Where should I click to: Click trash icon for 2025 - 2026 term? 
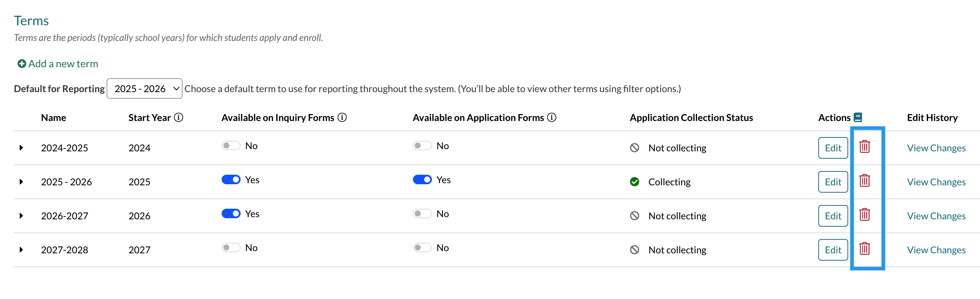[x=864, y=181]
